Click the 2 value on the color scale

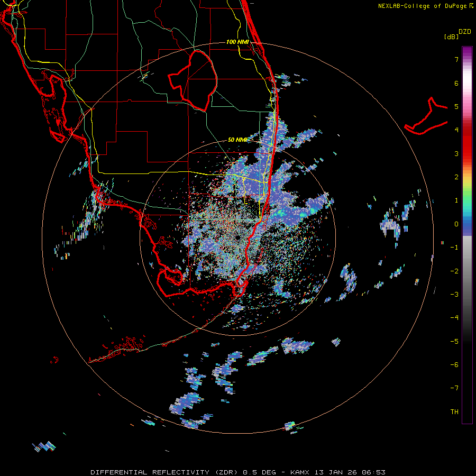456,177
